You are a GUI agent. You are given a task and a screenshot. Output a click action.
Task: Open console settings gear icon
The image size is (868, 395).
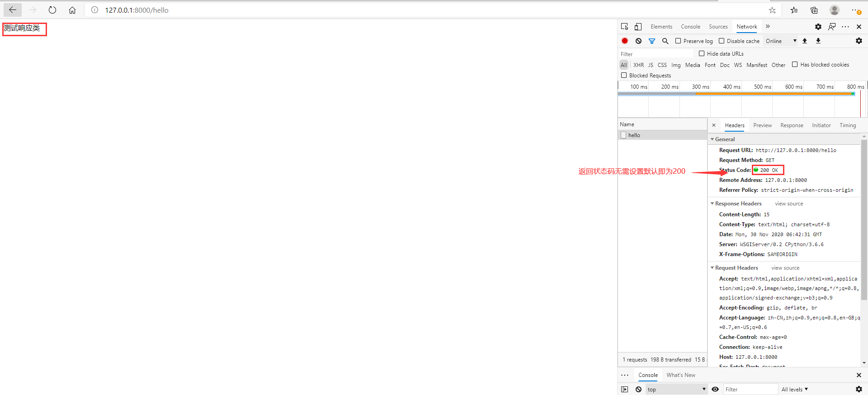pyautogui.click(x=859, y=389)
